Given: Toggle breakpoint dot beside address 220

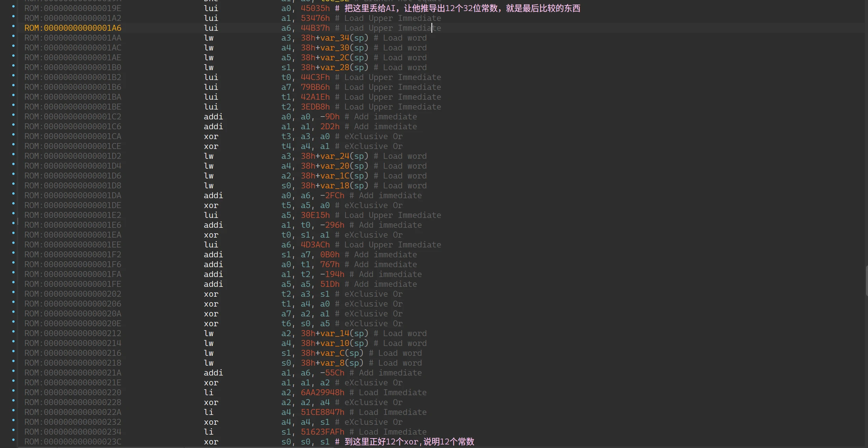Looking at the screenshot, I should pyautogui.click(x=13, y=390).
